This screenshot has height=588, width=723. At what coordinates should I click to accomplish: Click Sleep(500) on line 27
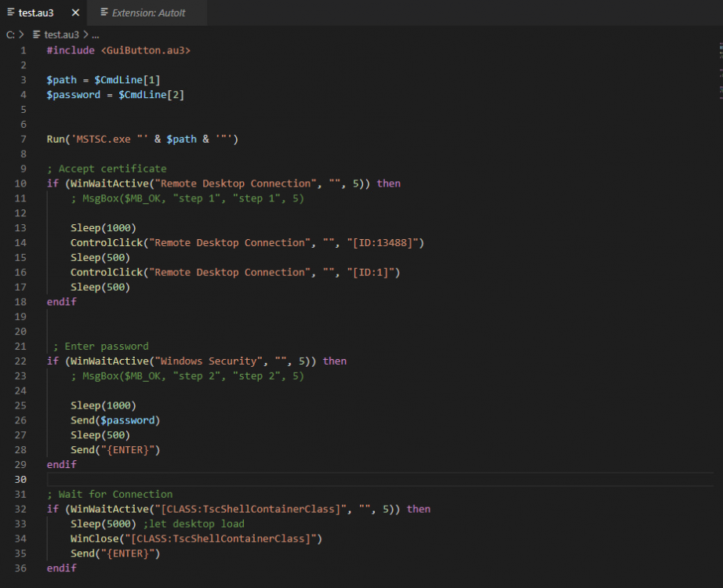point(100,435)
